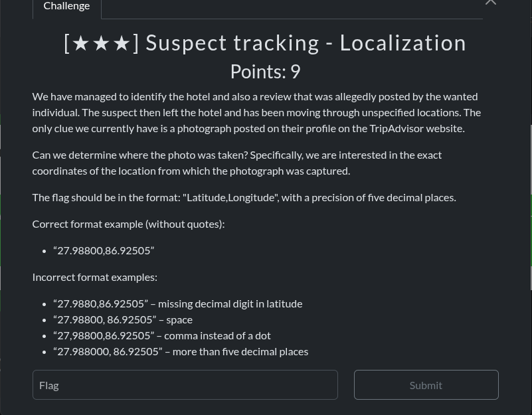The height and width of the screenshot is (415, 532).
Task: Select the Incorrect format examples heading
Action: (94, 276)
